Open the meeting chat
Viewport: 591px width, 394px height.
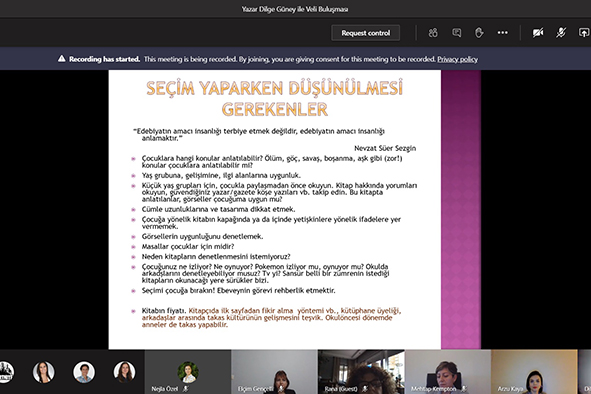tap(456, 33)
